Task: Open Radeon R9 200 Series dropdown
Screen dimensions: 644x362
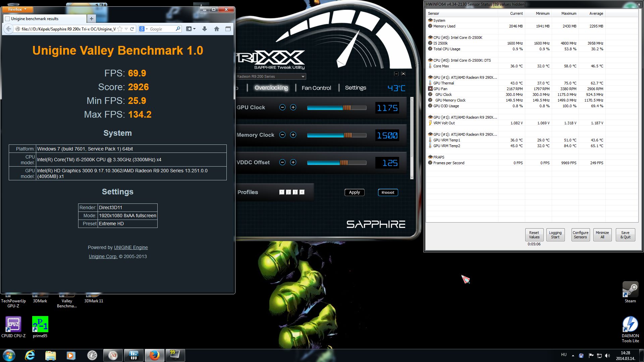Action: tap(270, 76)
